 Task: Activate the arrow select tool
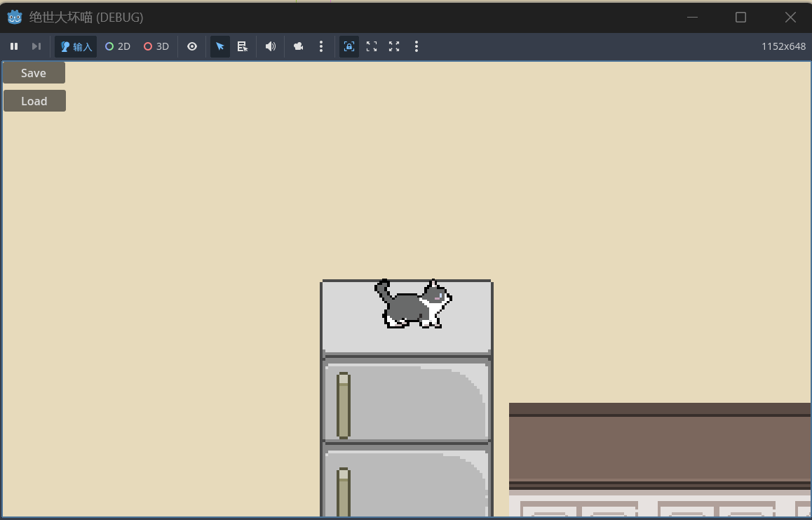click(x=220, y=46)
